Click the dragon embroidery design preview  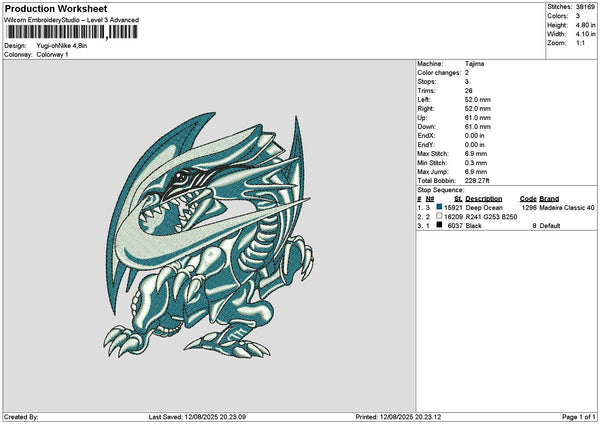pos(209,235)
